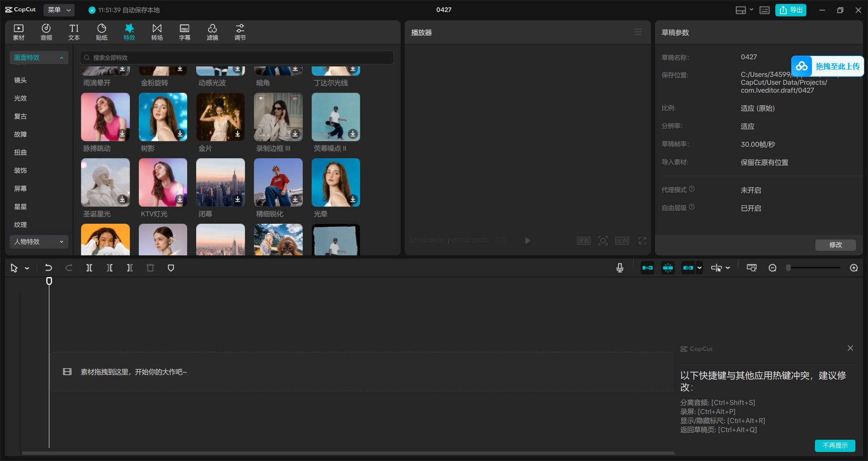868x461 pixels.
Task: Switch to the 转场 tab
Action: pyautogui.click(x=157, y=32)
